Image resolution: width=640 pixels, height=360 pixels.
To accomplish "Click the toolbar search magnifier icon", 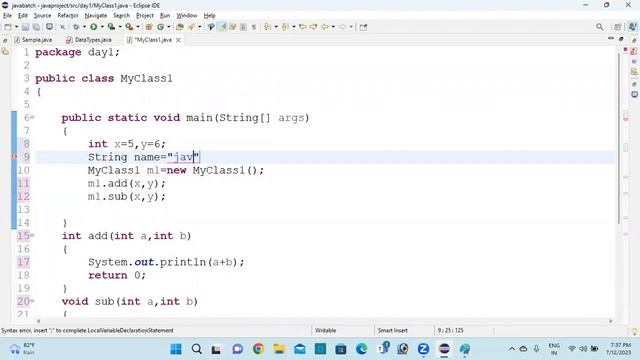I will pos(600,27).
